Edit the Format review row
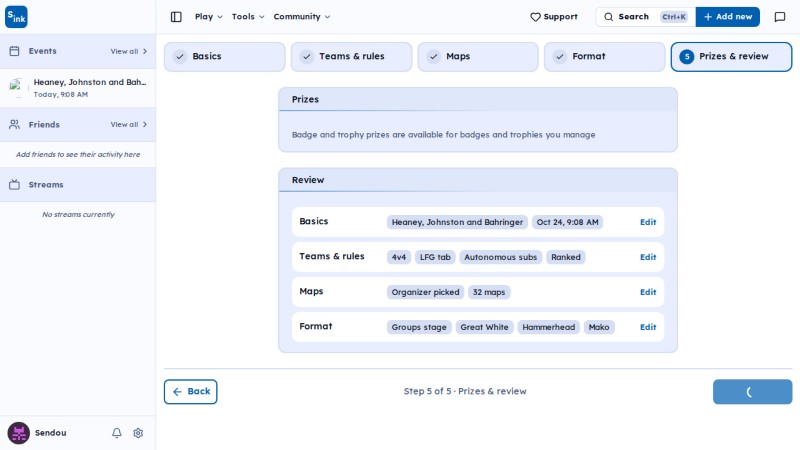Viewport: 800px width, 450px height. coord(648,328)
